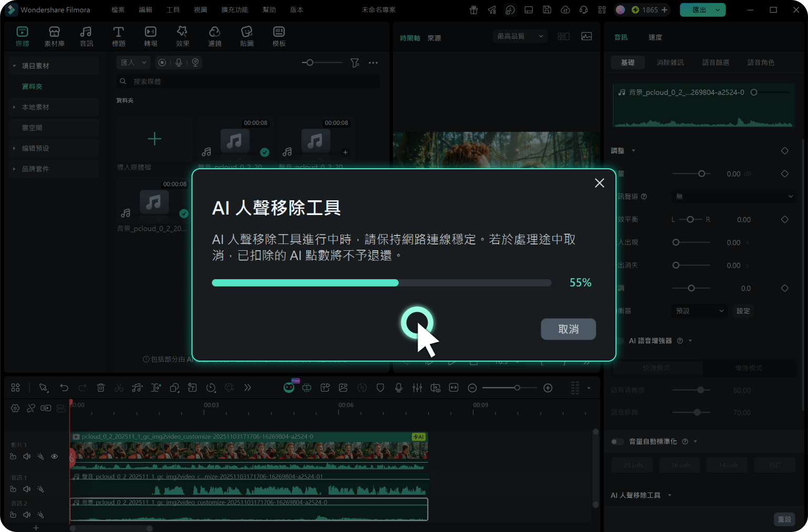
Task: Click the 搜索媒體 search field
Action: [x=248, y=81]
